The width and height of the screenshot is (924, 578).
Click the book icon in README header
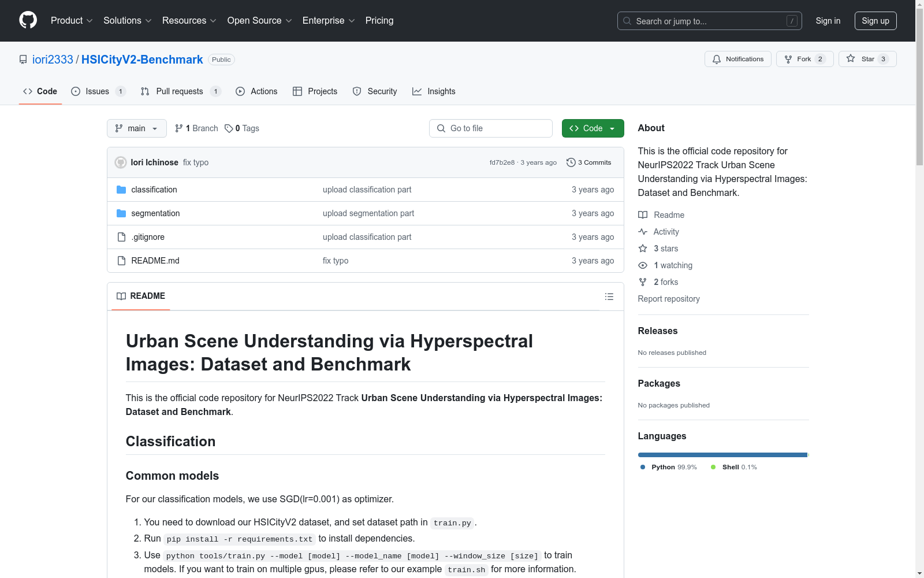pos(121,296)
